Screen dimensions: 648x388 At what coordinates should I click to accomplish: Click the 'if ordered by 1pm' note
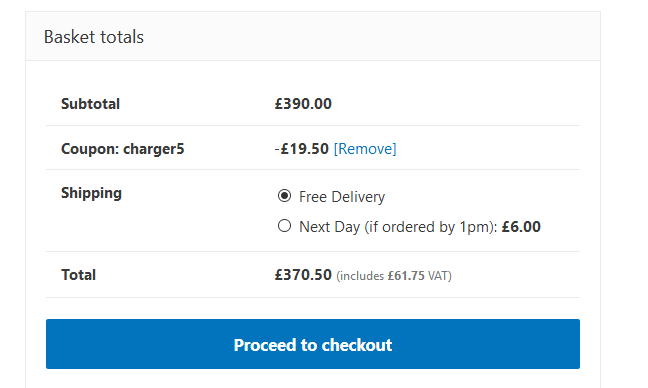(x=429, y=227)
